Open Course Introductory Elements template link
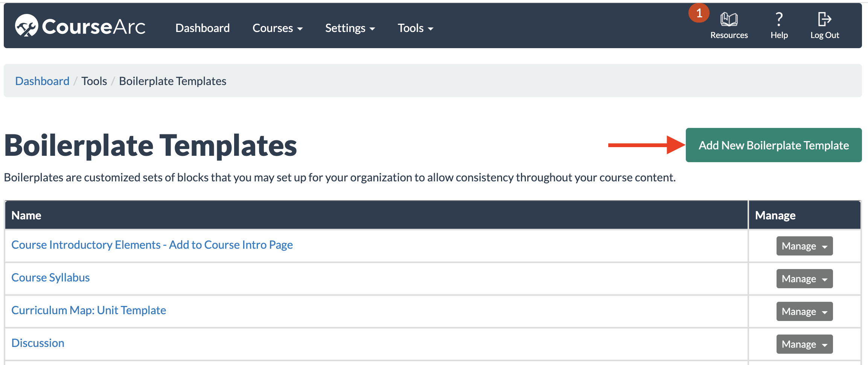The height and width of the screenshot is (365, 868). click(x=152, y=245)
